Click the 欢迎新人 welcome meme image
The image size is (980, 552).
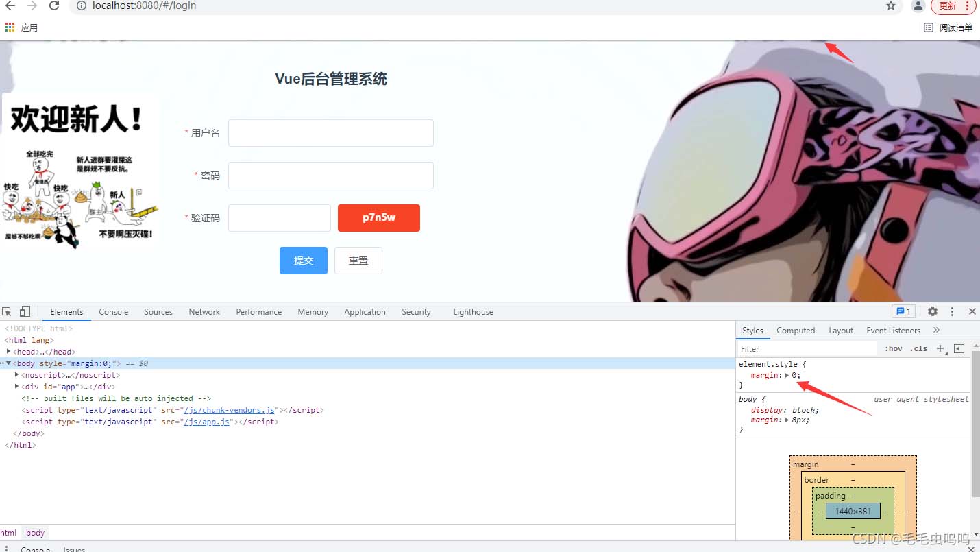coord(80,171)
